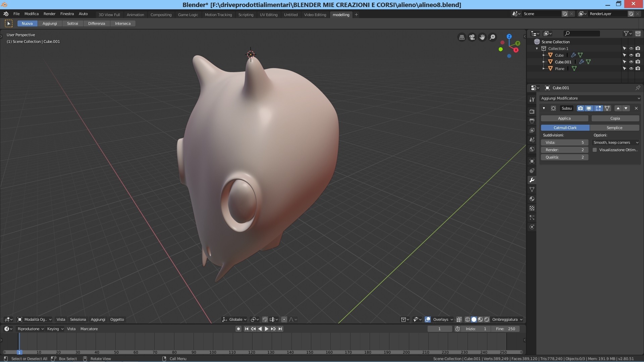Open the Object Data mesh properties tab
644x362 pixels.
pyautogui.click(x=532, y=189)
